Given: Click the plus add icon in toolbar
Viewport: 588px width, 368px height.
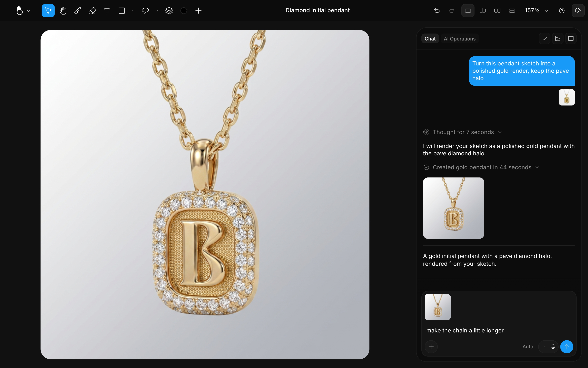Looking at the screenshot, I should coord(198,11).
